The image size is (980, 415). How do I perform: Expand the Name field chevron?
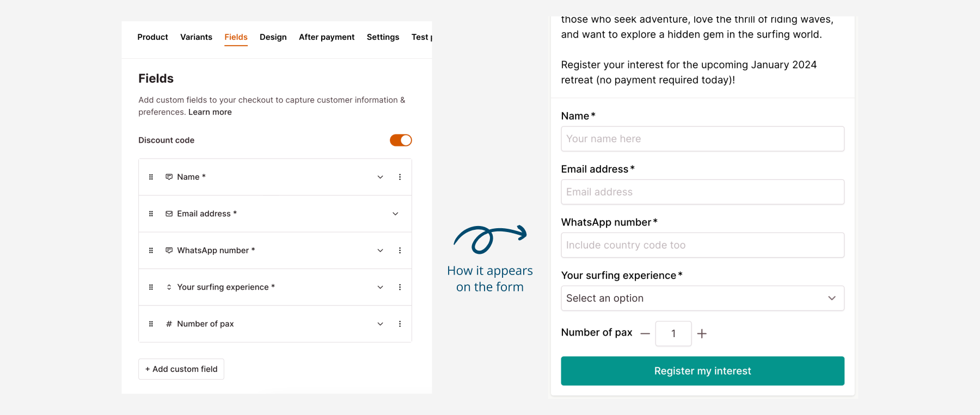pyautogui.click(x=380, y=177)
